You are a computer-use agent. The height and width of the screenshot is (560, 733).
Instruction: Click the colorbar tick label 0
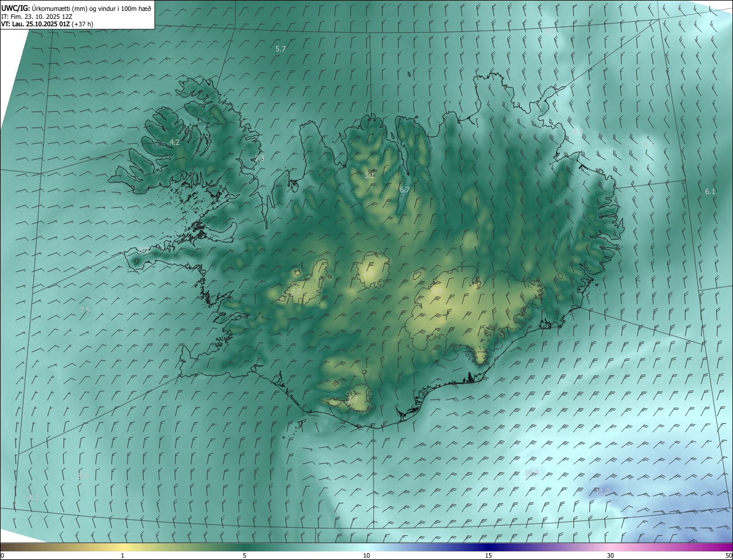2,555
